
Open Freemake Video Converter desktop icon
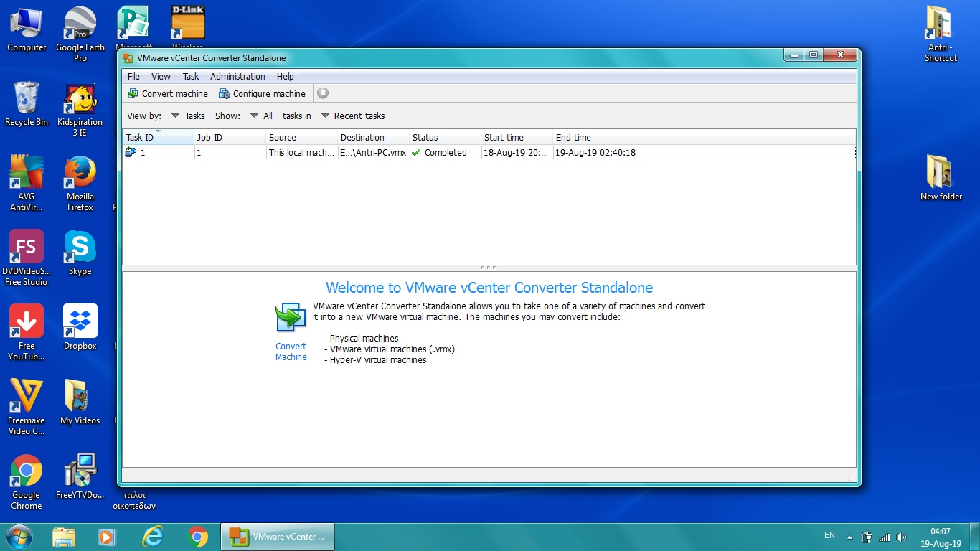[x=27, y=408]
